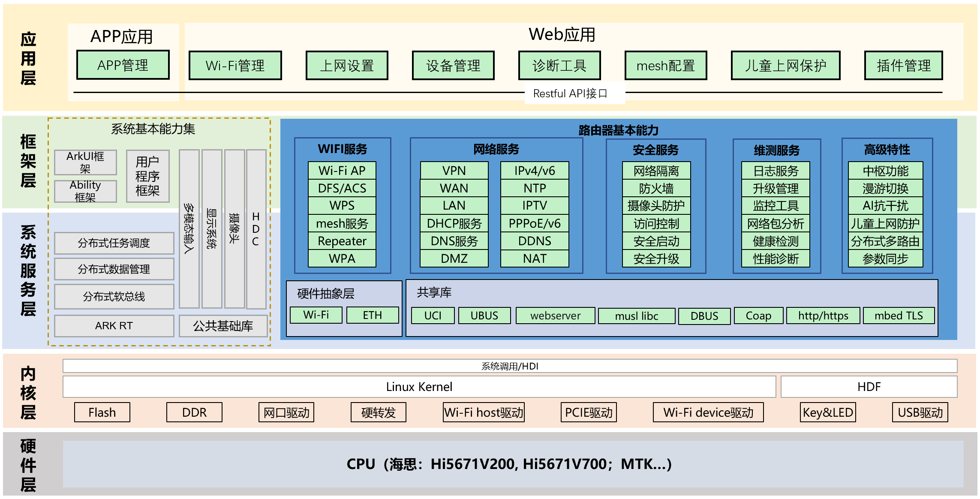Click the 摄像头防护 cell

point(656,206)
